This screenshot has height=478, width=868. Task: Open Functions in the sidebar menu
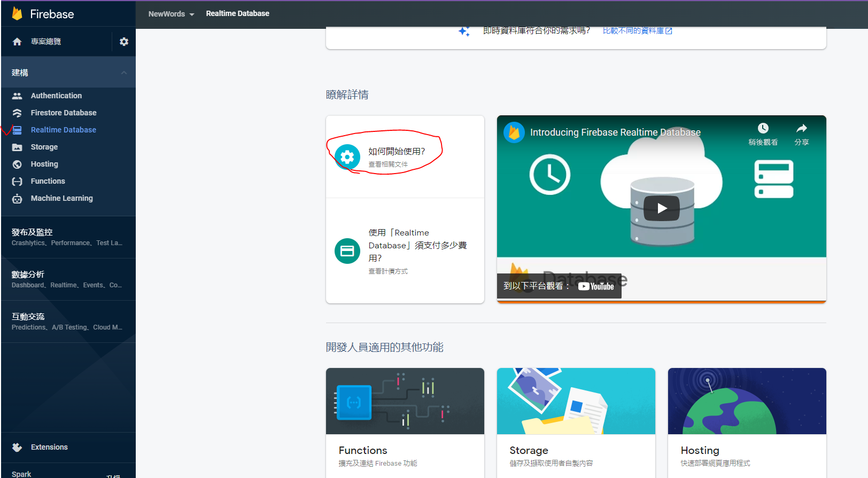(x=48, y=181)
